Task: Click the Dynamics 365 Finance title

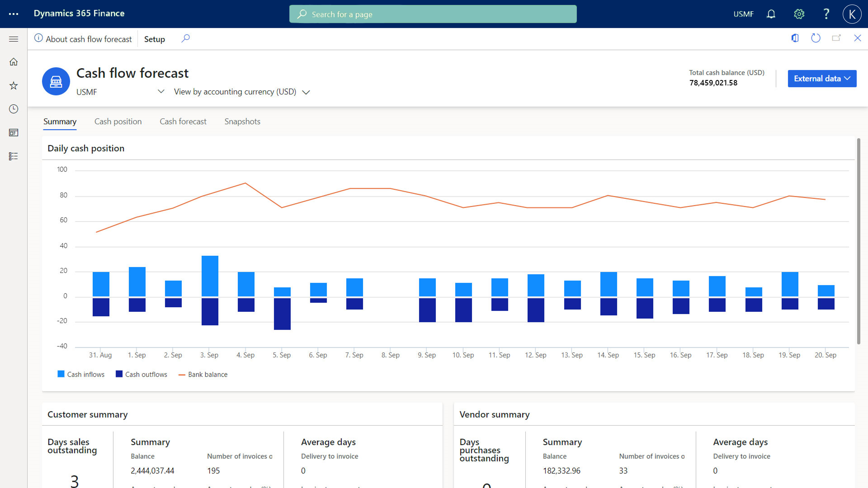Action: [x=79, y=13]
